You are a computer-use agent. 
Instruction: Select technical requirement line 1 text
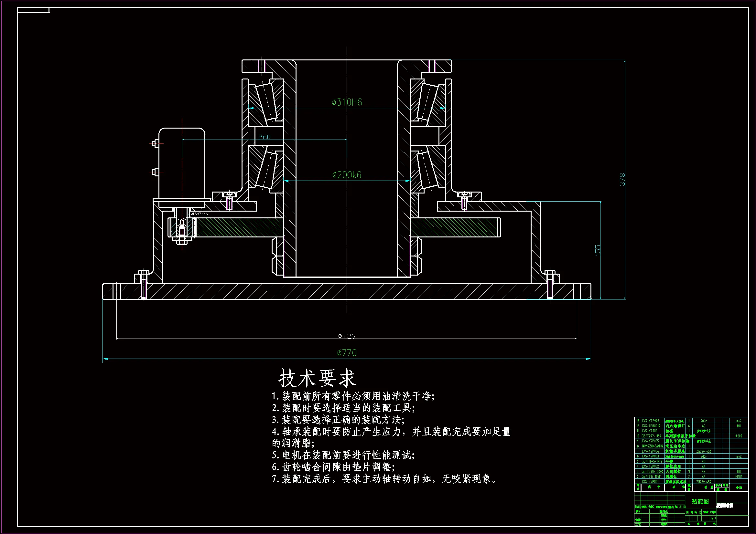pyautogui.click(x=353, y=396)
